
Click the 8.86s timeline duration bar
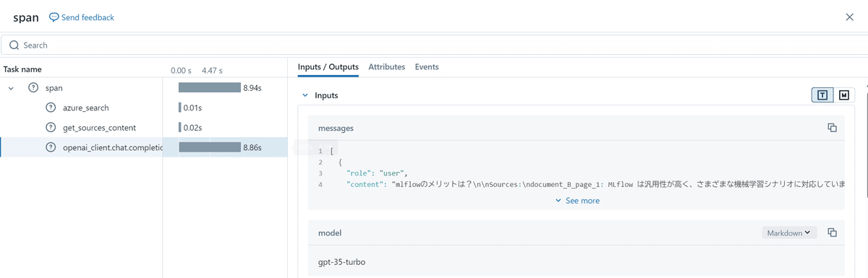210,147
